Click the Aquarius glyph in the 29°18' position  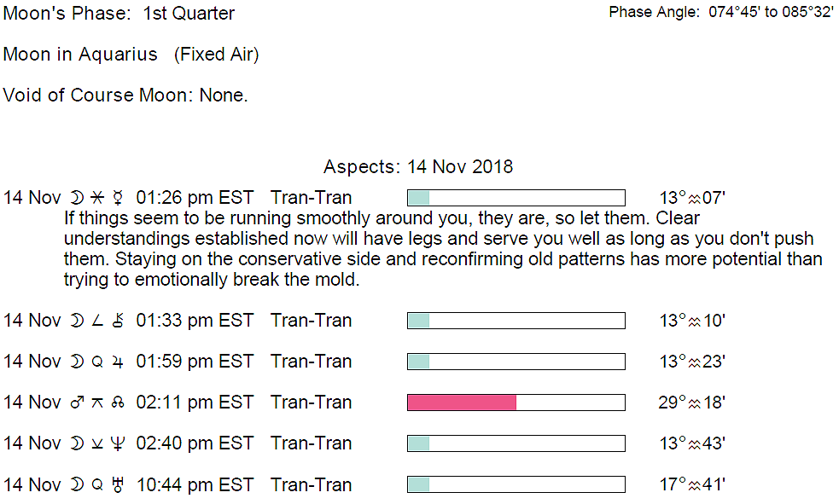(x=695, y=403)
